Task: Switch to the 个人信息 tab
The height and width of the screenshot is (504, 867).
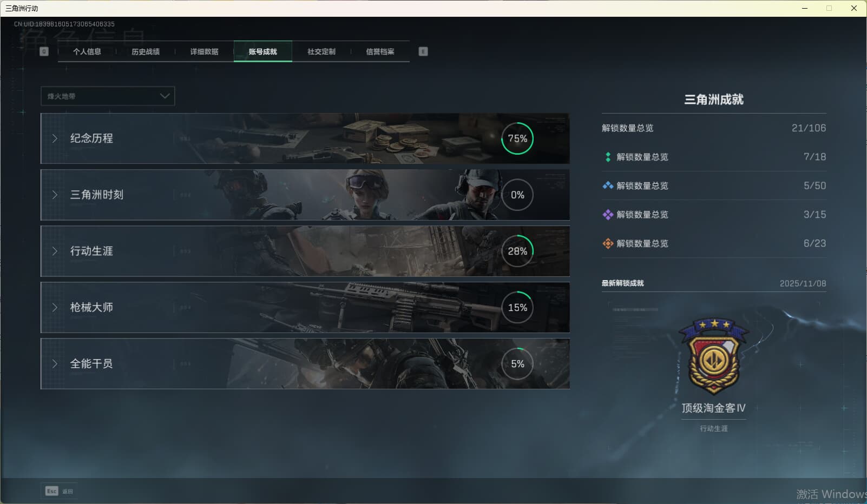Action: tap(87, 51)
